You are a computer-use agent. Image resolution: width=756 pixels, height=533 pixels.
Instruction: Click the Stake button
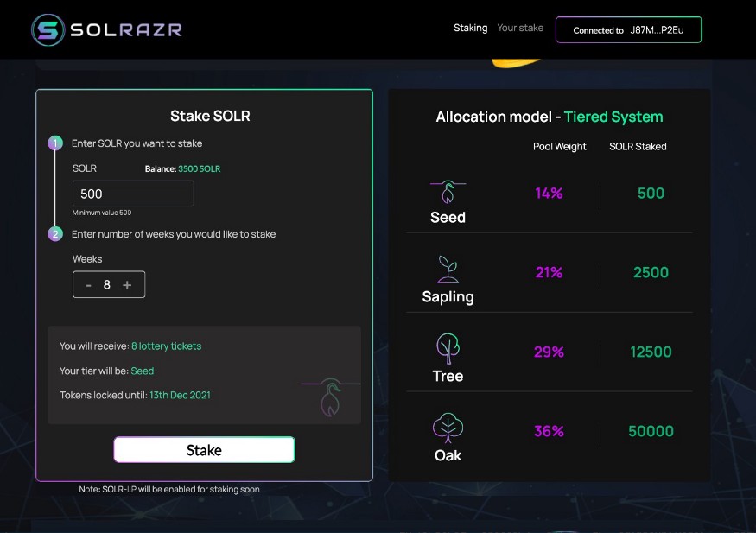pyautogui.click(x=205, y=449)
